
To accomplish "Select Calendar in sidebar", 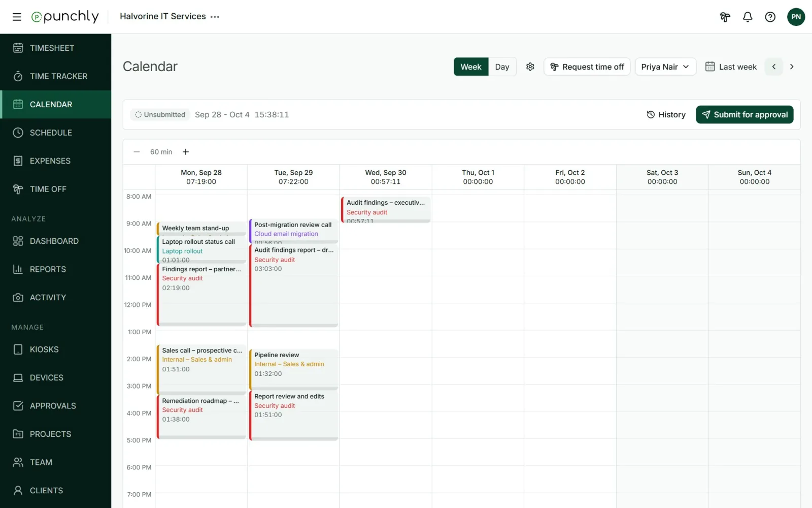I will [56, 104].
